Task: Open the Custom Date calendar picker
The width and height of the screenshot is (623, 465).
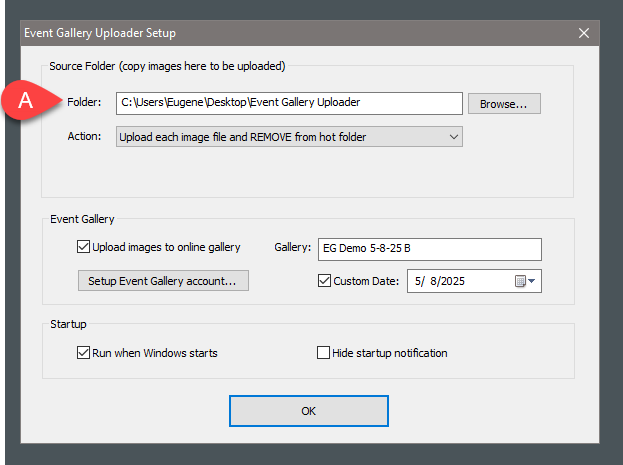Action: 525,281
